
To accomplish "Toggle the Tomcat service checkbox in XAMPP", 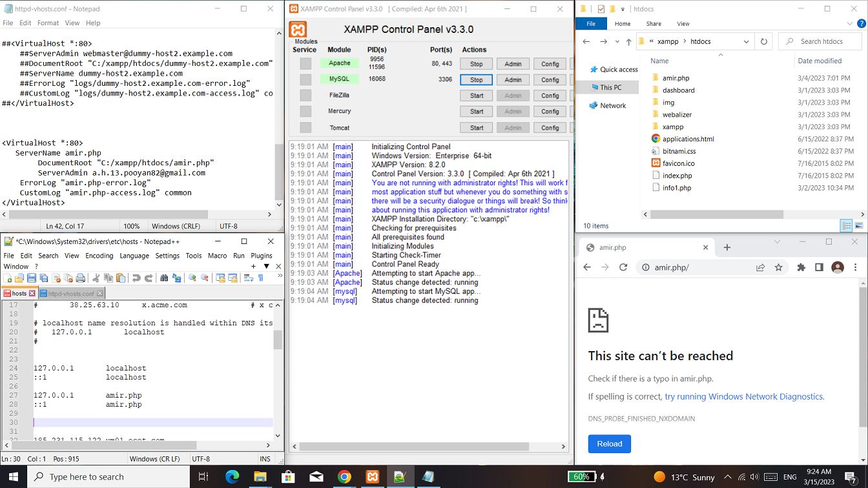I will pos(305,128).
